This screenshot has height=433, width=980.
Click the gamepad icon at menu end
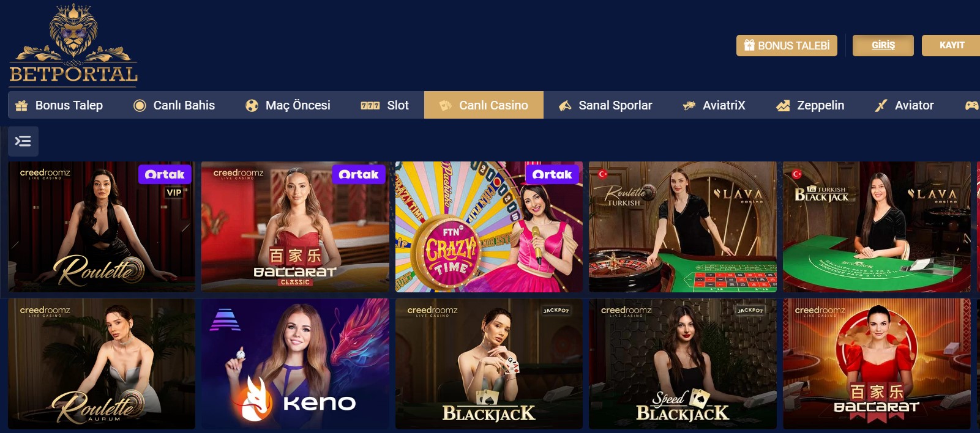pyautogui.click(x=971, y=105)
